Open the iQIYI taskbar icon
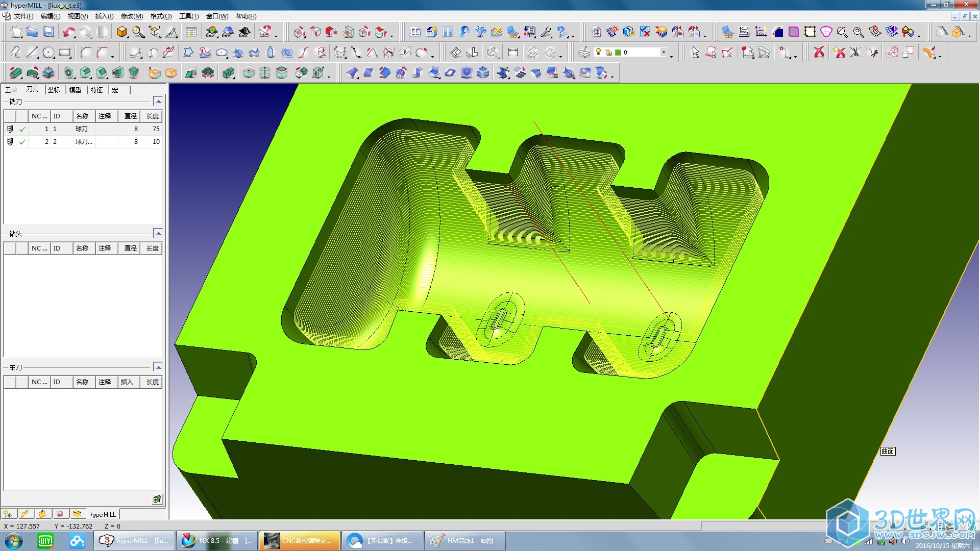Image resolution: width=980 pixels, height=551 pixels. pos(45,541)
